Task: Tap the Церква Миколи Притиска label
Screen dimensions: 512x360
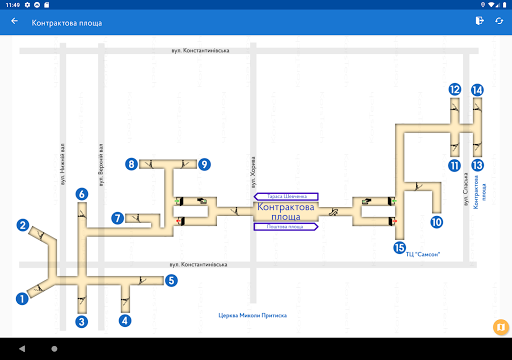Action: (253, 315)
